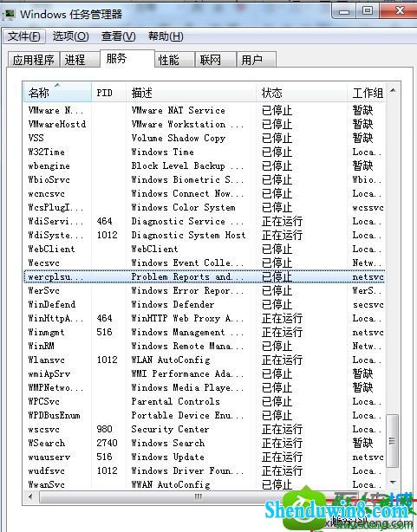Select the WMPNetwo... service row

pos(205,388)
